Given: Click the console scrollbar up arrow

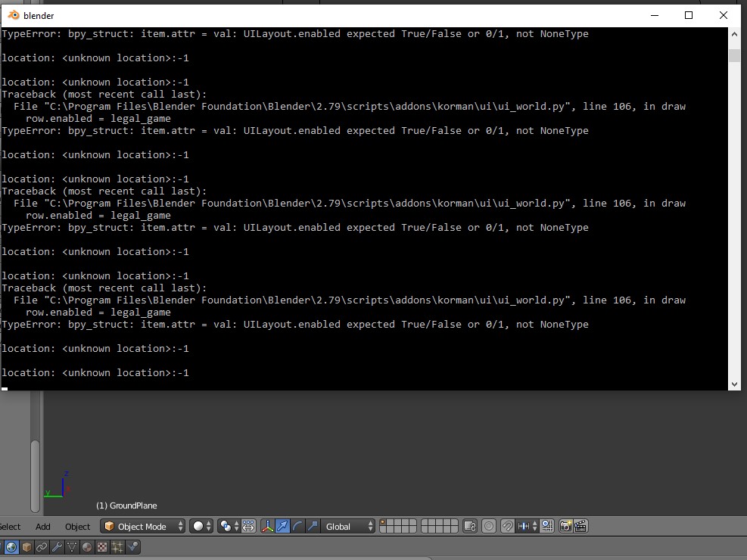Looking at the screenshot, I should (734, 34).
